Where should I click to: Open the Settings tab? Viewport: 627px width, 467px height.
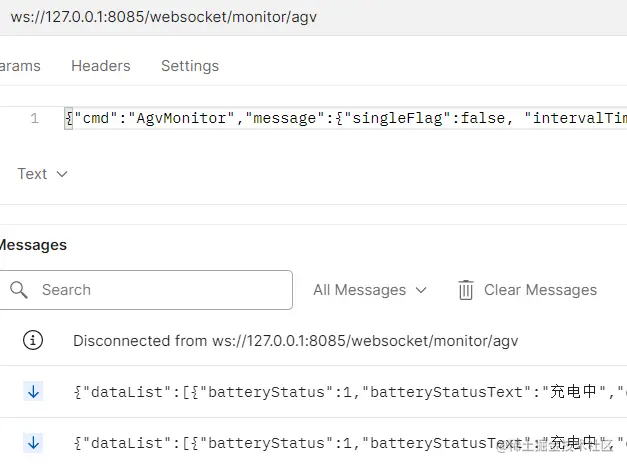pyautogui.click(x=190, y=66)
